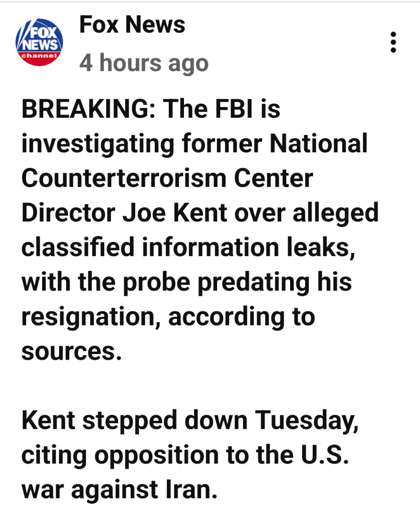Click the phrase "classified information leaks"
This screenshot has height=513, width=420.
click(188, 247)
